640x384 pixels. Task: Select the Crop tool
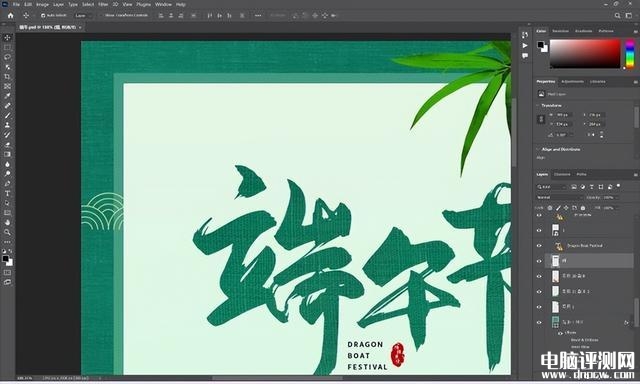pos(7,77)
